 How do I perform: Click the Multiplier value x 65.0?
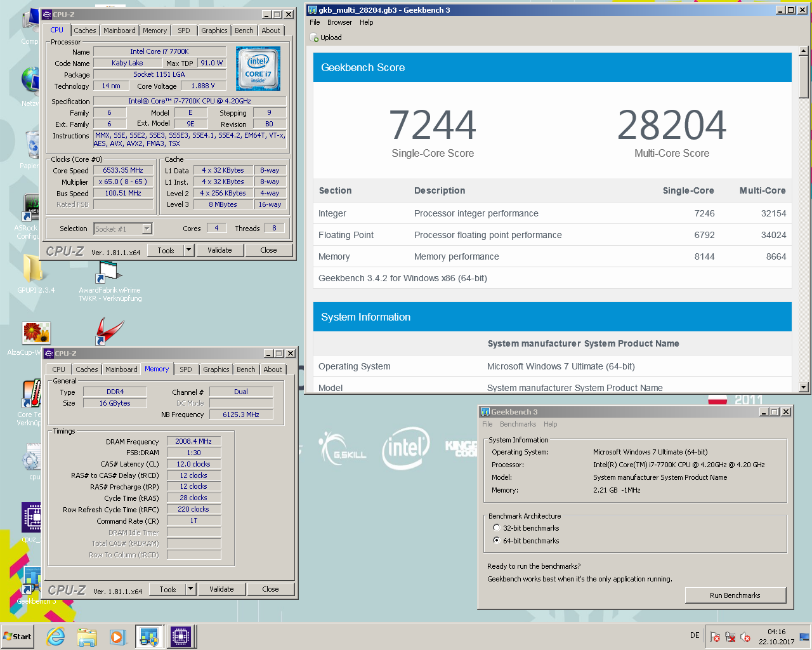click(123, 182)
